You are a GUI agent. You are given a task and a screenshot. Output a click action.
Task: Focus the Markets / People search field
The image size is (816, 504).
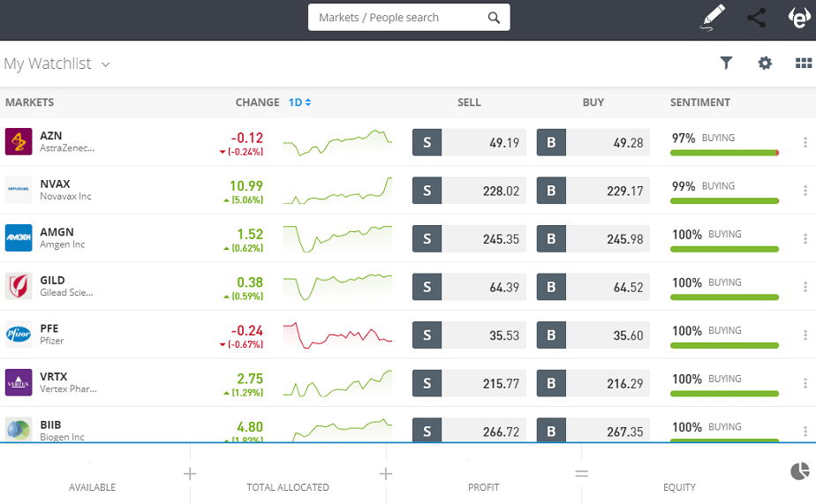point(409,18)
